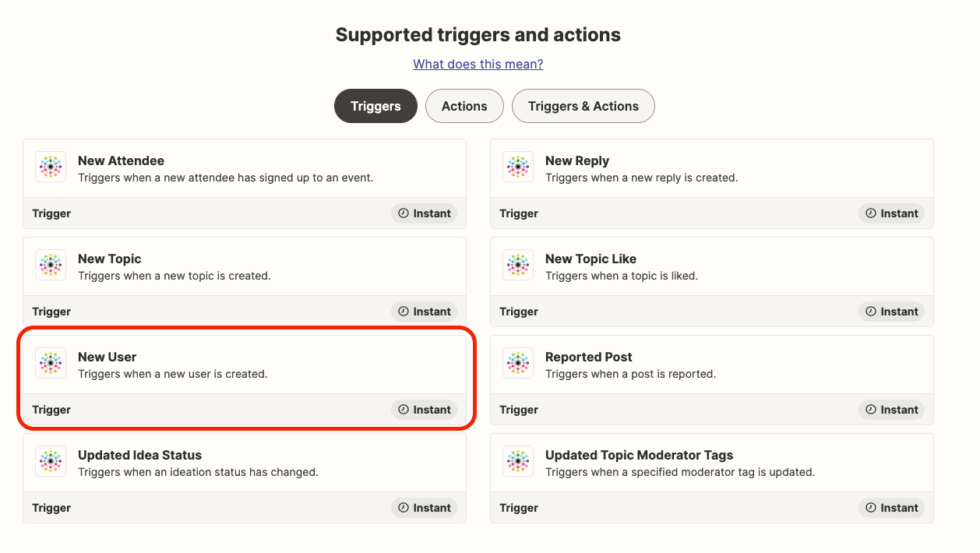Switch to the Actions filter tab

tap(464, 106)
